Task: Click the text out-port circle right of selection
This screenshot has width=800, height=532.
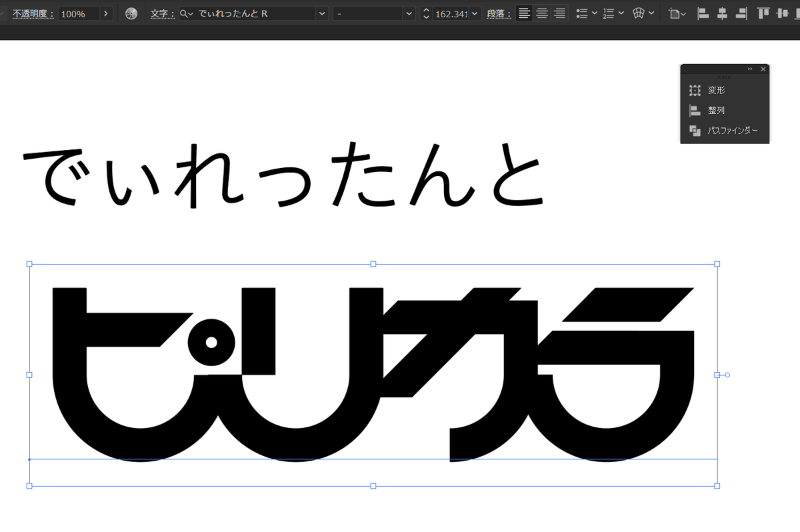Action: 727,375
